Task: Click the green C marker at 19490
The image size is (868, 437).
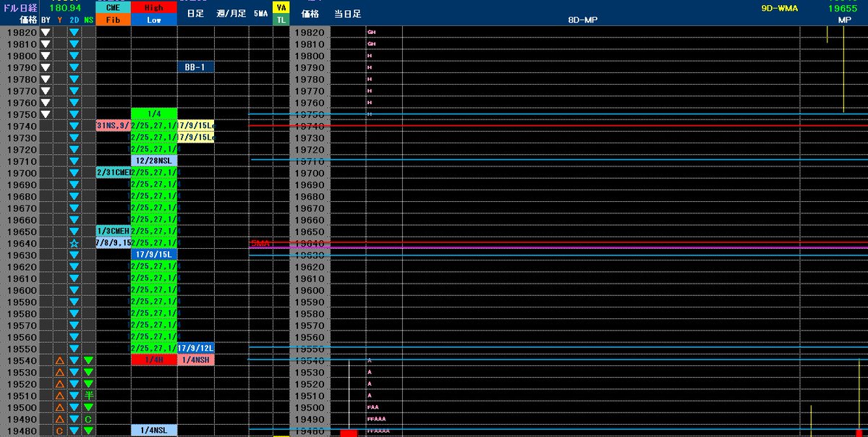Action: [x=88, y=419]
